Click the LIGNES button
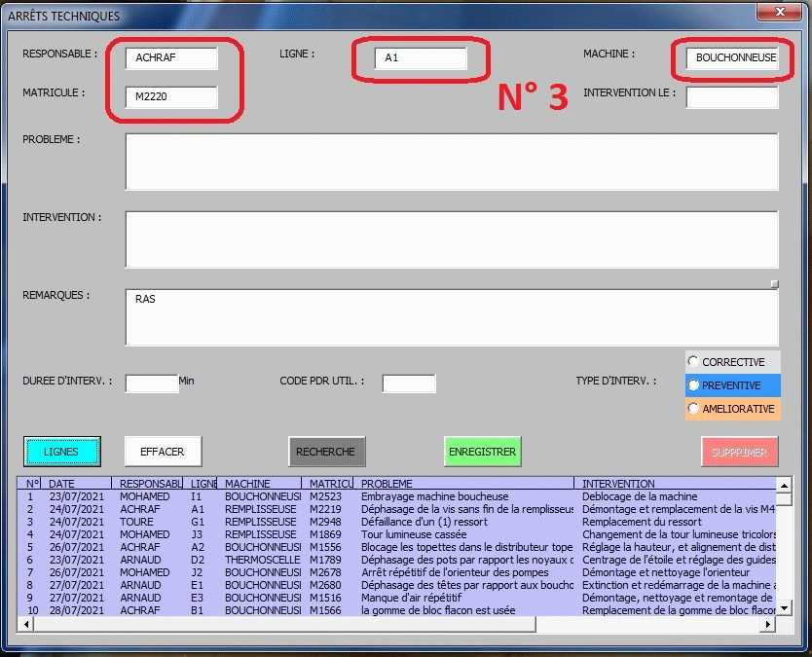Image resolution: width=812 pixels, height=657 pixels. 62,452
